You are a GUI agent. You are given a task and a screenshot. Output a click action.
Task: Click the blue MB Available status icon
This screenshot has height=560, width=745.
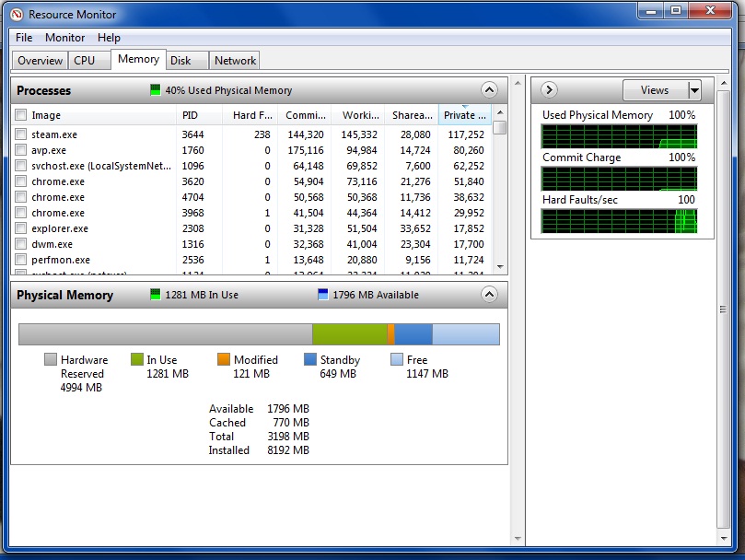click(x=322, y=295)
